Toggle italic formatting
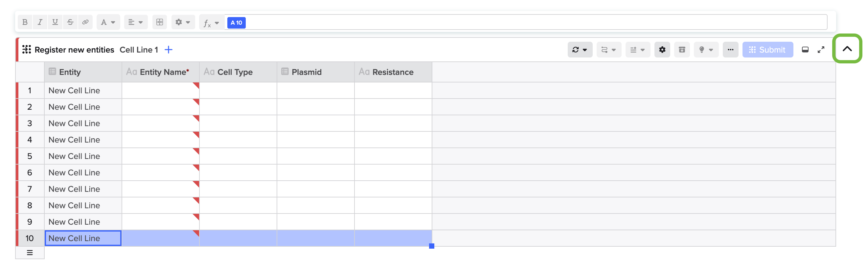Viewport: 868px width, 270px height. (40, 22)
